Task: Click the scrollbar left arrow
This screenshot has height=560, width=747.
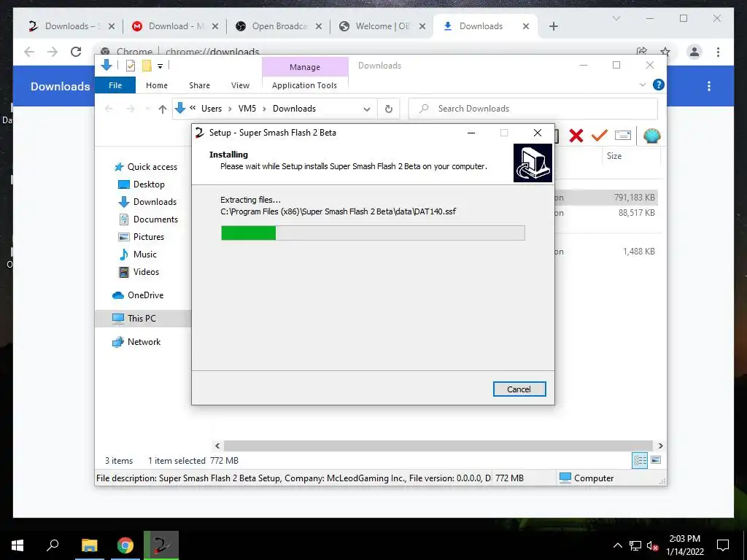Action: 217,446
